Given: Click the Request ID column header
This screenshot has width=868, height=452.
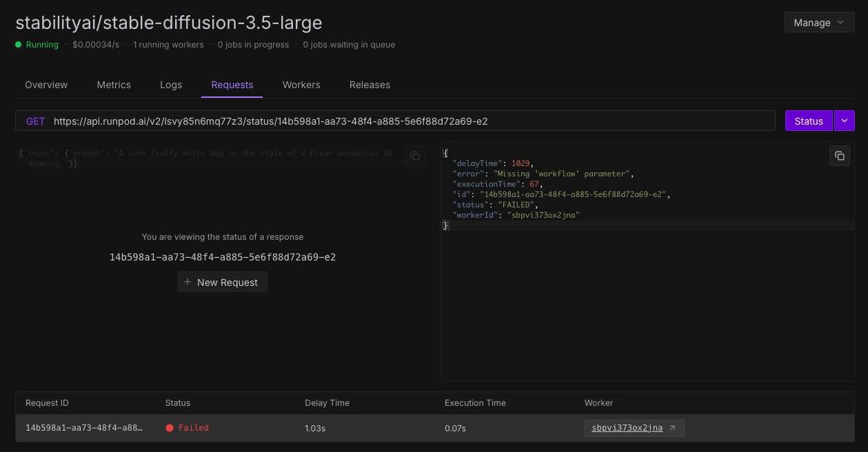Looking at the screenshot, I should (47, 403).
